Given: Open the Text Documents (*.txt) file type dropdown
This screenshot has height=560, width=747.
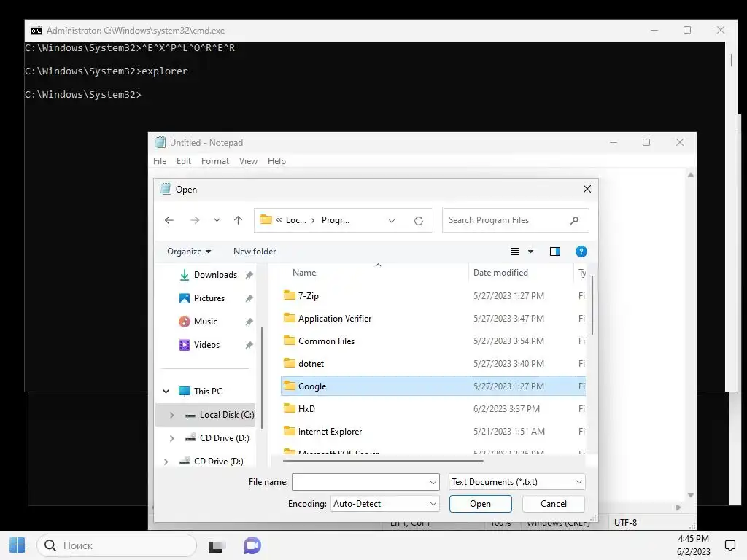Looking at the screenshot, I should pos(517,482).
